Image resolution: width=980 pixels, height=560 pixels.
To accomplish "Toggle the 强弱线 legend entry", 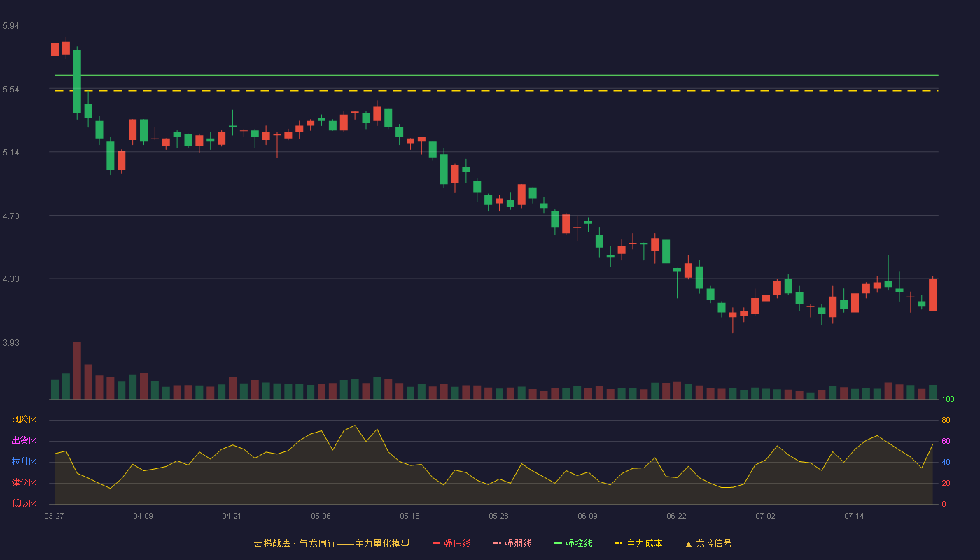I will tap(512, 543).
